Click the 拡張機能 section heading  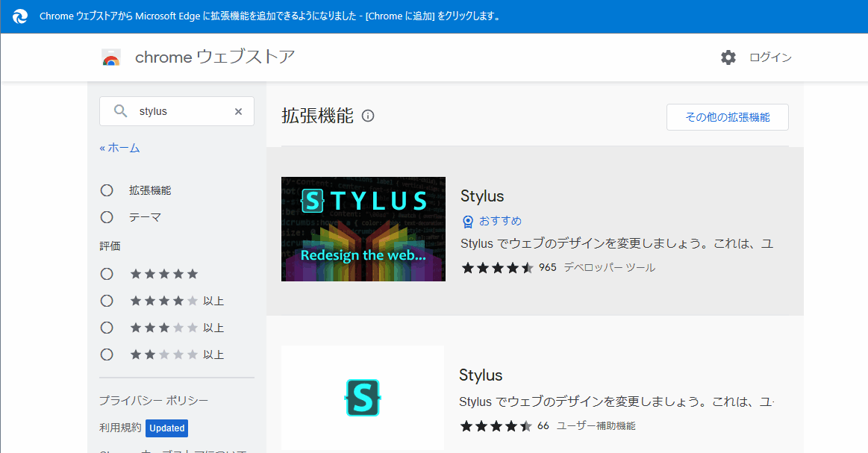pos(317,116)
